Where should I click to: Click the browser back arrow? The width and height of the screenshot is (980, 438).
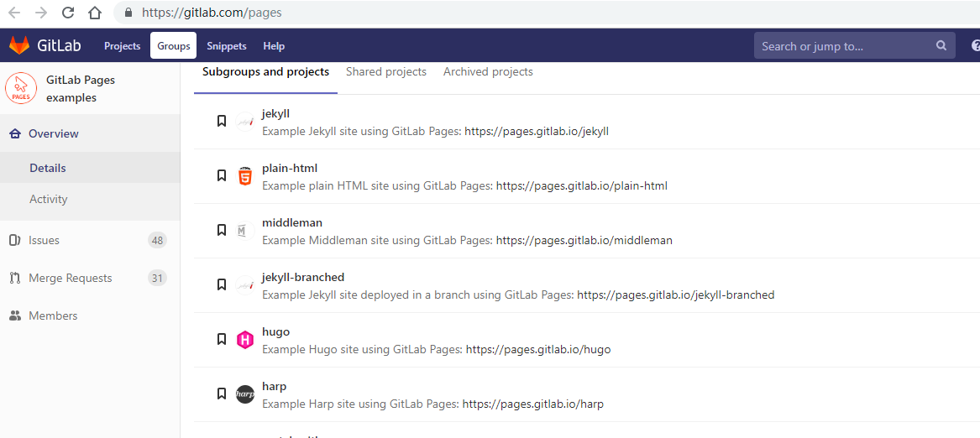[x=13, y=13]
